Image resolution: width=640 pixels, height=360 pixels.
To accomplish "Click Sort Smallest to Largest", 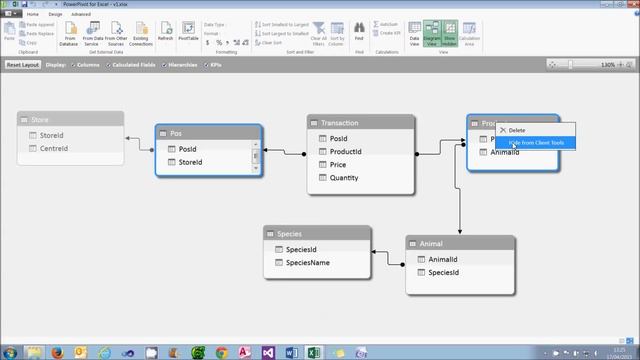I will 282,24.
